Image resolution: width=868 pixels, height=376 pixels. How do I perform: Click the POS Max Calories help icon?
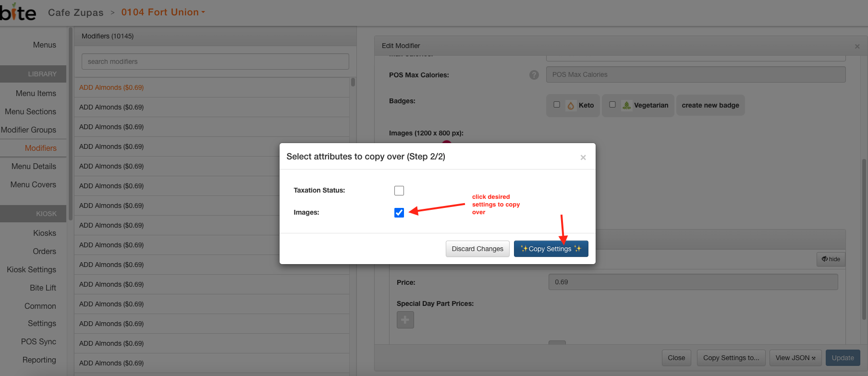534,75
